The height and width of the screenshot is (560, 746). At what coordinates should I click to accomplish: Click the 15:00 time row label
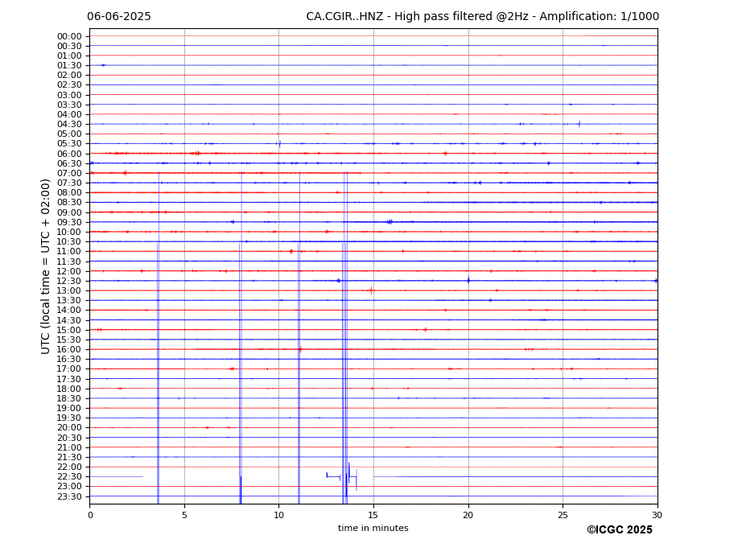[x=69, y=330]
